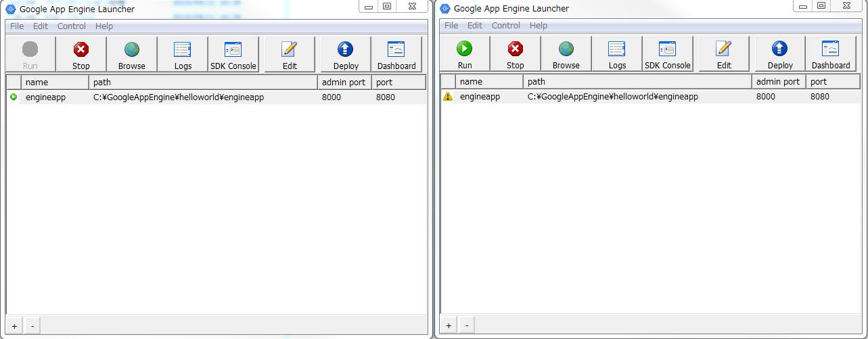Click admin port header in right window
868x339 pixels.
pyautogui.click(x=779, y=82)
